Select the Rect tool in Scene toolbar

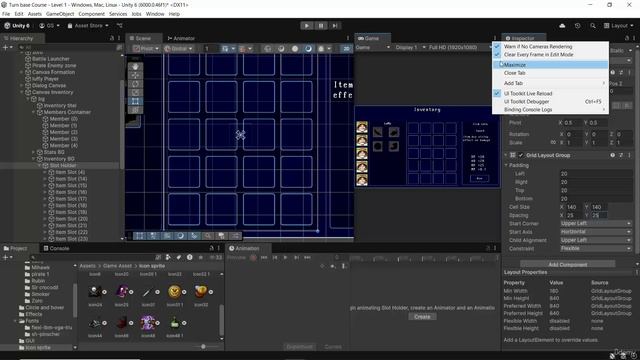135,101
